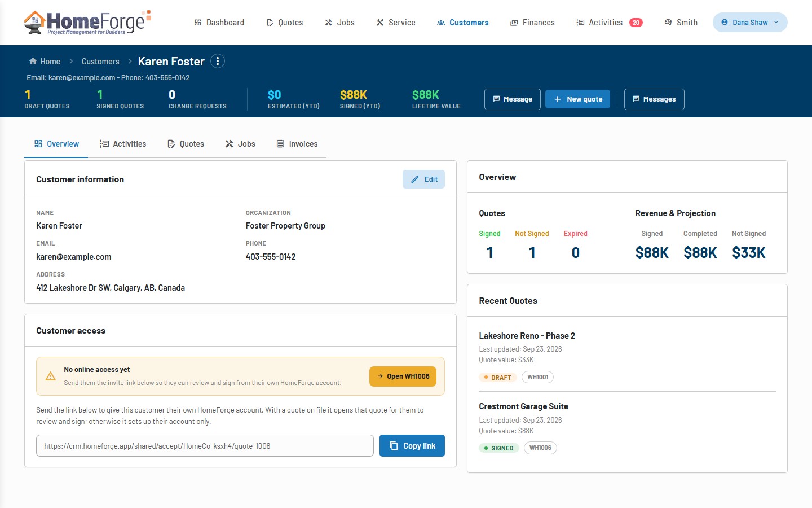
Task: Expand the Dana Shaw user menu
Action: (750, 23)
